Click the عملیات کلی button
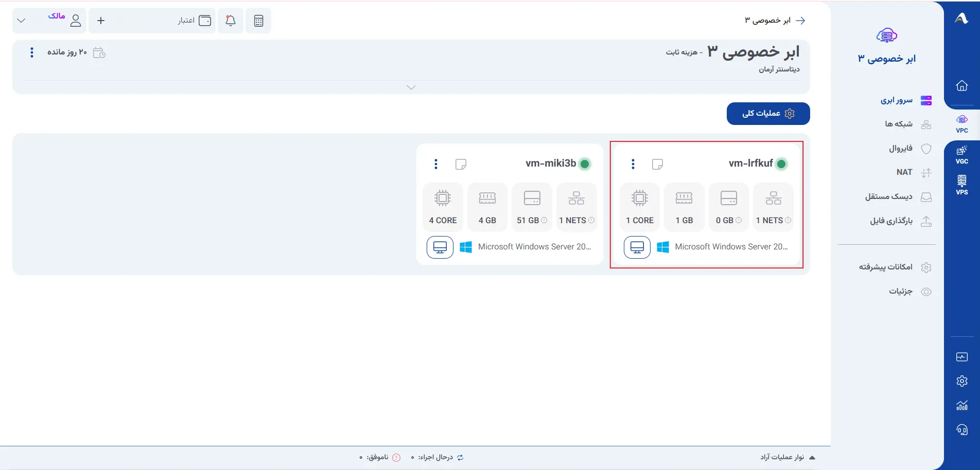 pos(768,114)
